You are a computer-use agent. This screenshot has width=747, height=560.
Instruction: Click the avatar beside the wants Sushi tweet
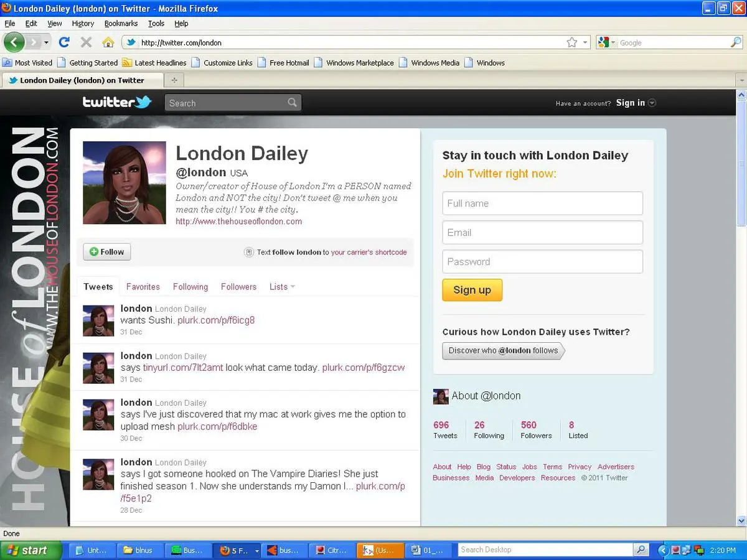pyautogui.click(x=98, y=321)
